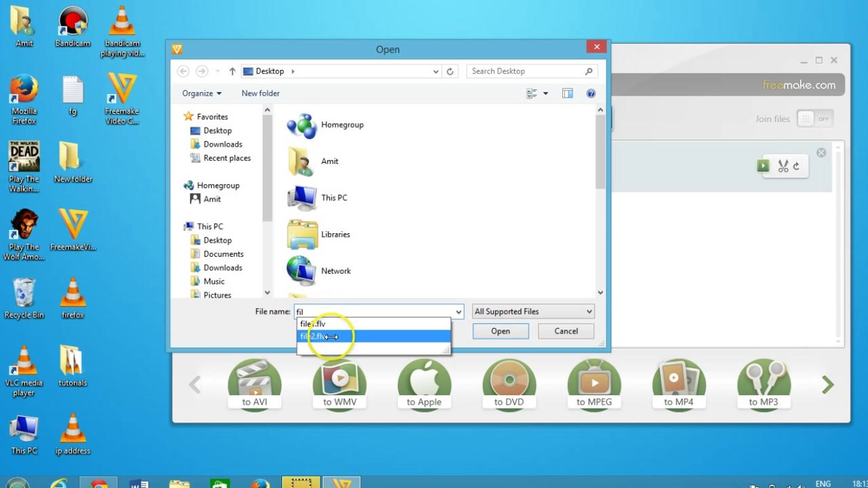Refresh the Desktop folder view
Viewport: 868px width, 488px height.
tap(450, 71)
